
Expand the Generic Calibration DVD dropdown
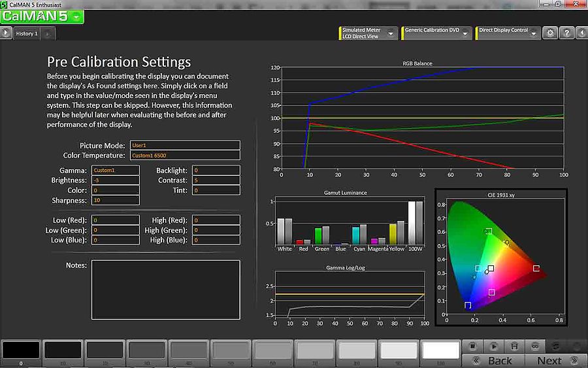coord(436,33)
